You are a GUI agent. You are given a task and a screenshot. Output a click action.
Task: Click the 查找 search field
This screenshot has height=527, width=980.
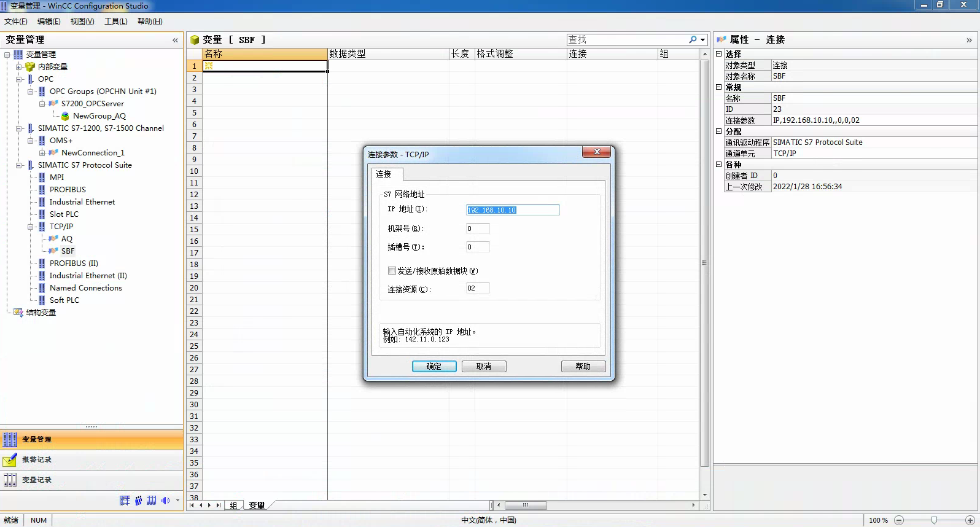coord(626,39)
